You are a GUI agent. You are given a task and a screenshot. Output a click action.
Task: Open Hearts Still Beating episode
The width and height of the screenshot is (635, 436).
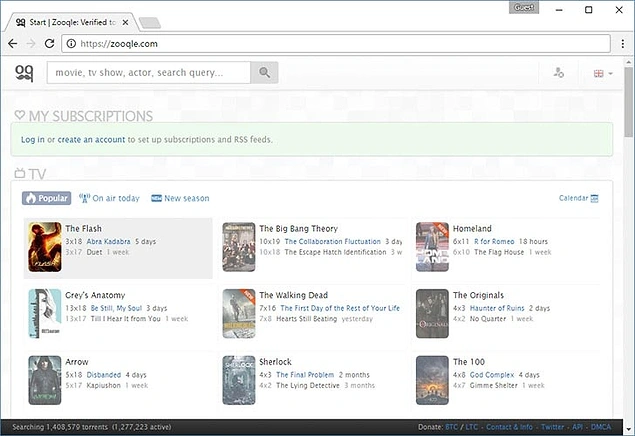[307, 319]
